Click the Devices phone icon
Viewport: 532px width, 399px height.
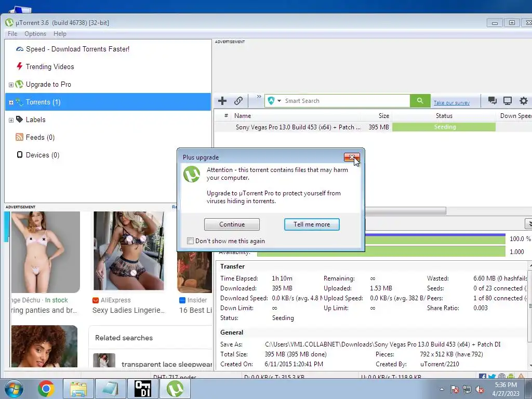[x=20, y=155]
